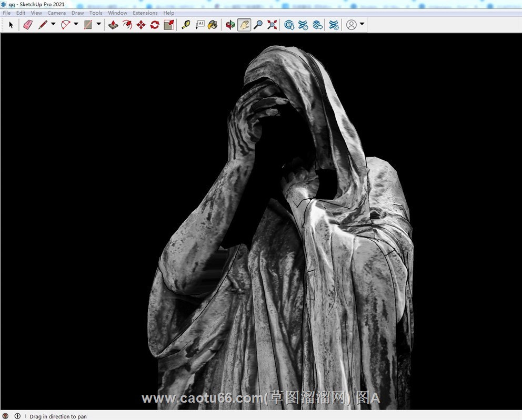
Task: Select the Paint Bucket tool
Action: point(213,25)
